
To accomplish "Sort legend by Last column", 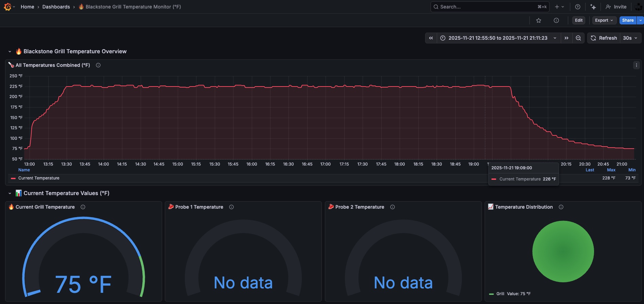I will click(590, 170).
